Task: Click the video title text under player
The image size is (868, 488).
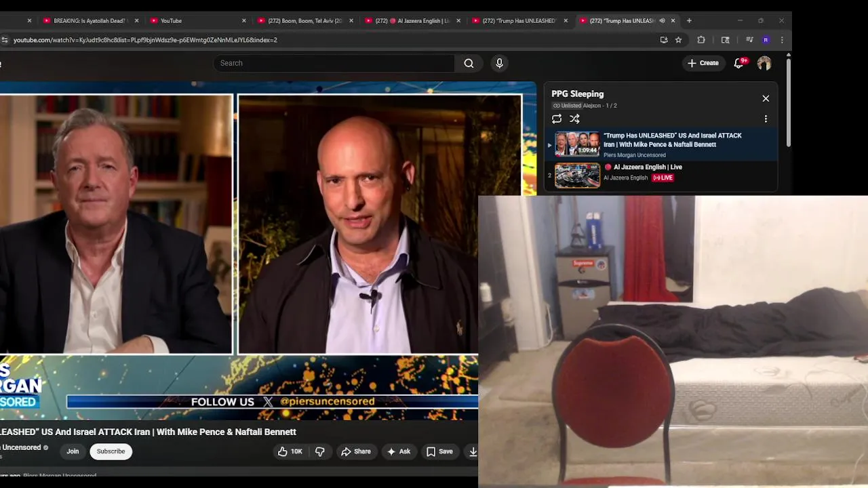Action: [x=148, y=432]
